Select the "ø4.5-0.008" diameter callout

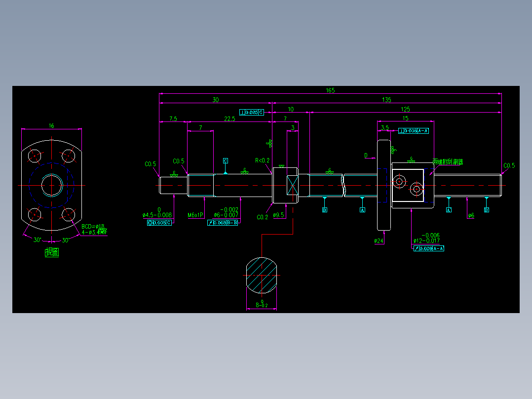157,215
